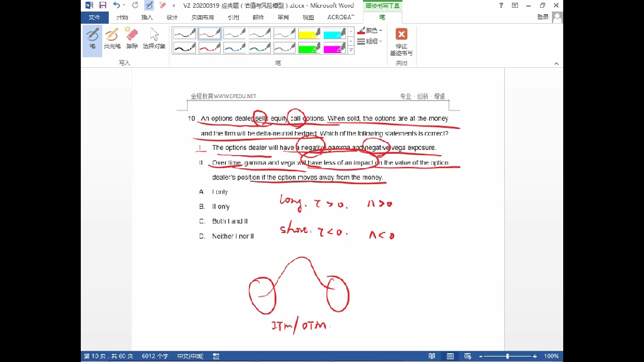Pick the magenta highlighter pen
The width and height of the screenshot is (644, 362).
coord(334,48)
